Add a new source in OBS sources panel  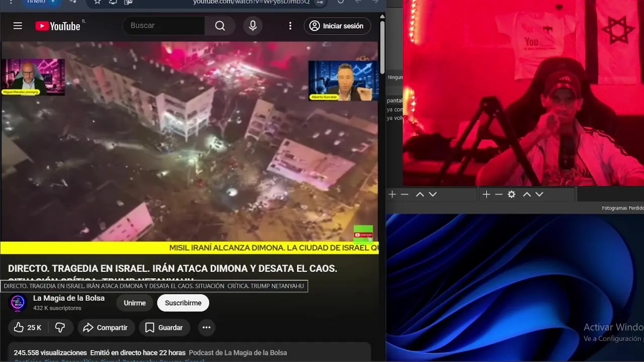click(486, 194)
